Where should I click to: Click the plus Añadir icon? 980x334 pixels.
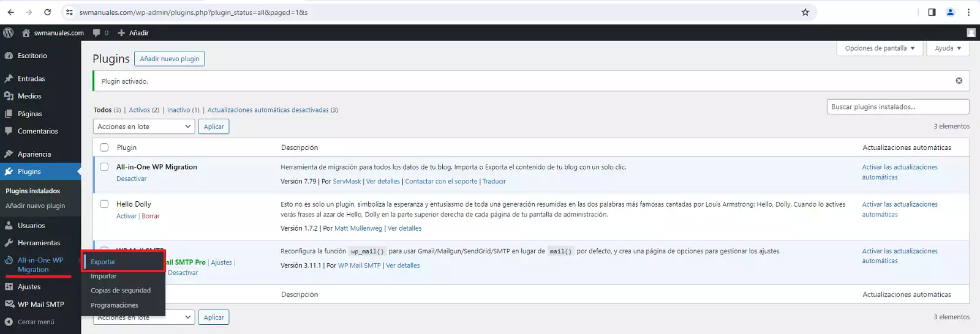[x=121, y=33]
